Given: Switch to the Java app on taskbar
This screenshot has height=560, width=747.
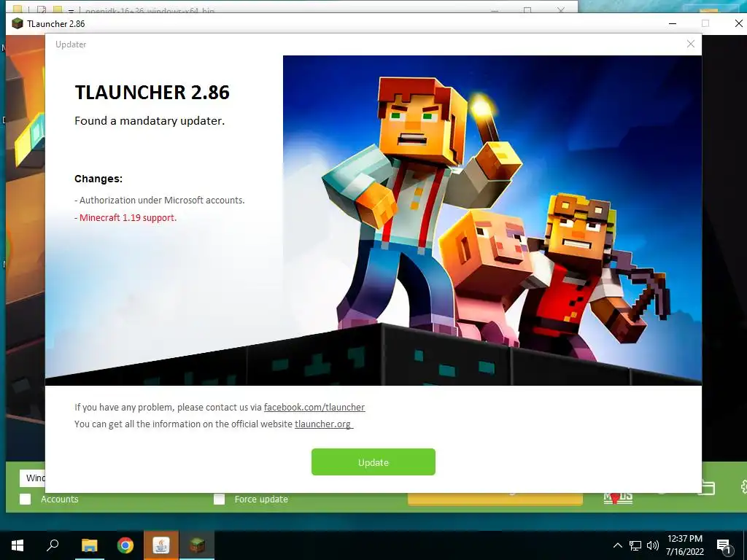Looking at the screenshot, I should click(x=161, y=545).
